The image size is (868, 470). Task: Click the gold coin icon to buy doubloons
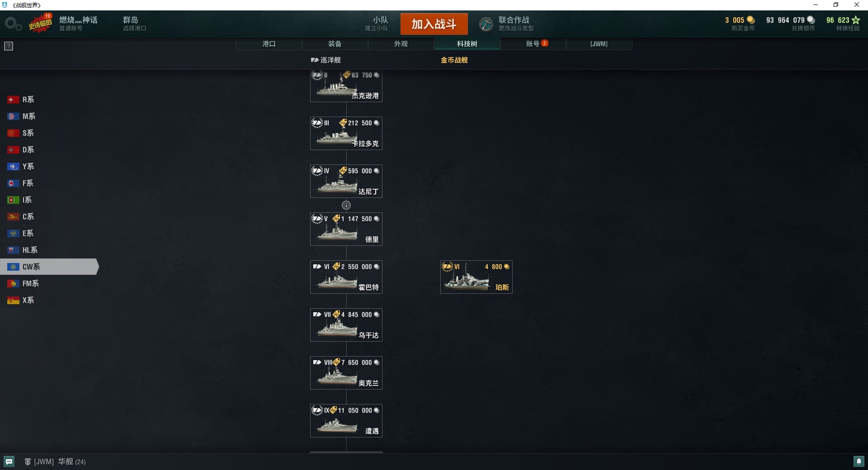(751, 20)
